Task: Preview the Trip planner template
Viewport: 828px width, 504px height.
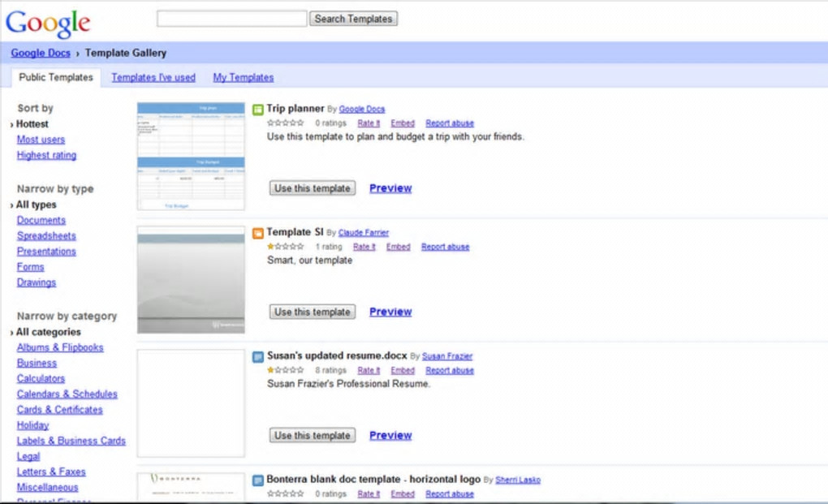Action: coord(390,188)
